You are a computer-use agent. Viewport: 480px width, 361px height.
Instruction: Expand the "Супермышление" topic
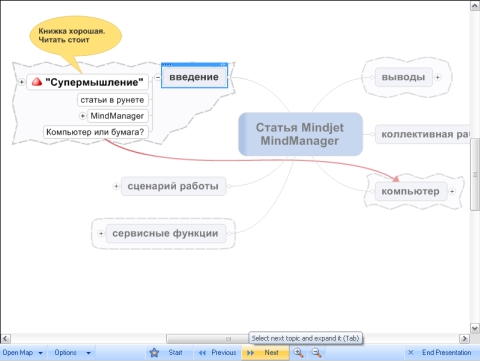21,82
